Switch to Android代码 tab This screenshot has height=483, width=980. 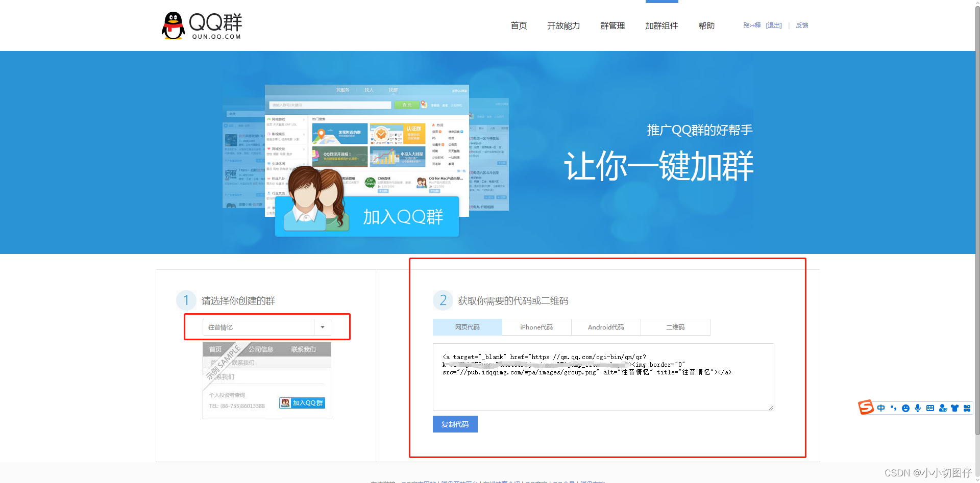[606, 327]
